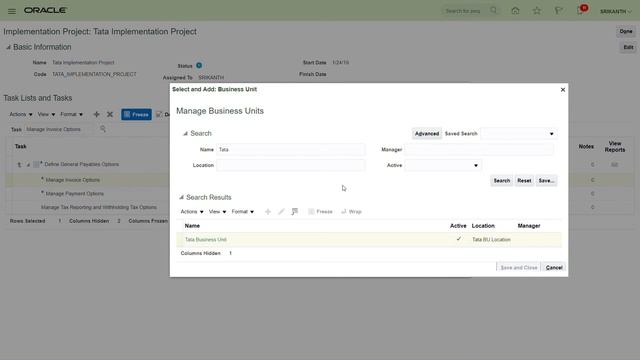Select Define General Payables Options row
The width and height of the screenshot is (640, 360).
[x=82, y=164]
